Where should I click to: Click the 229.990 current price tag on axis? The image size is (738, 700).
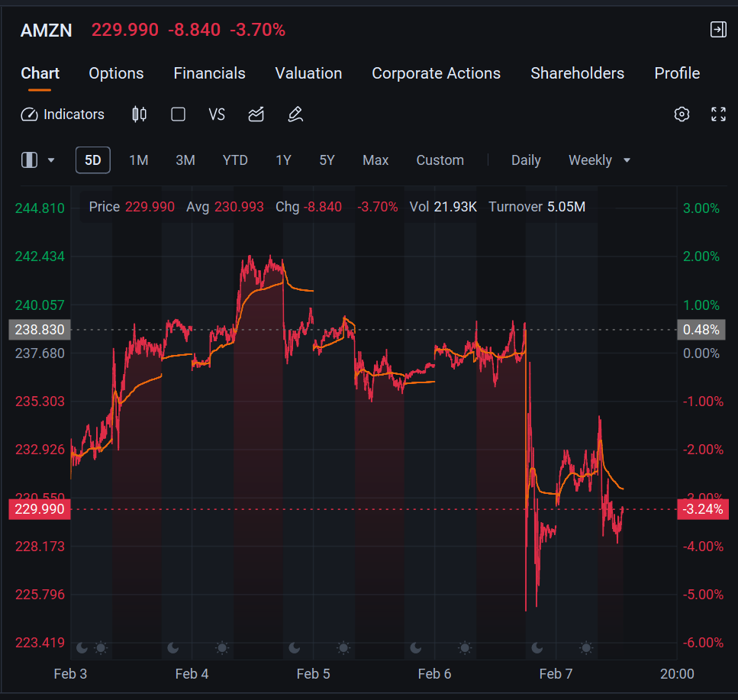(40, 509)
